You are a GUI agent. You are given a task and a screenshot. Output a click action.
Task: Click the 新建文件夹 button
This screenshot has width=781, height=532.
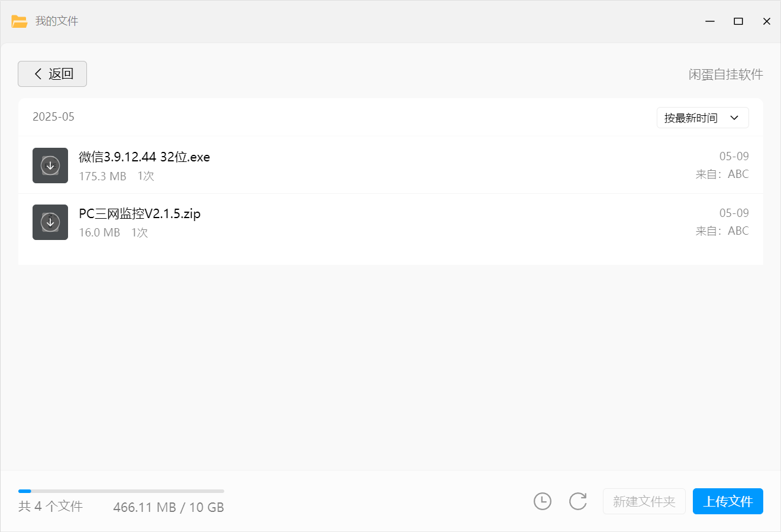[x=644, y=501]
